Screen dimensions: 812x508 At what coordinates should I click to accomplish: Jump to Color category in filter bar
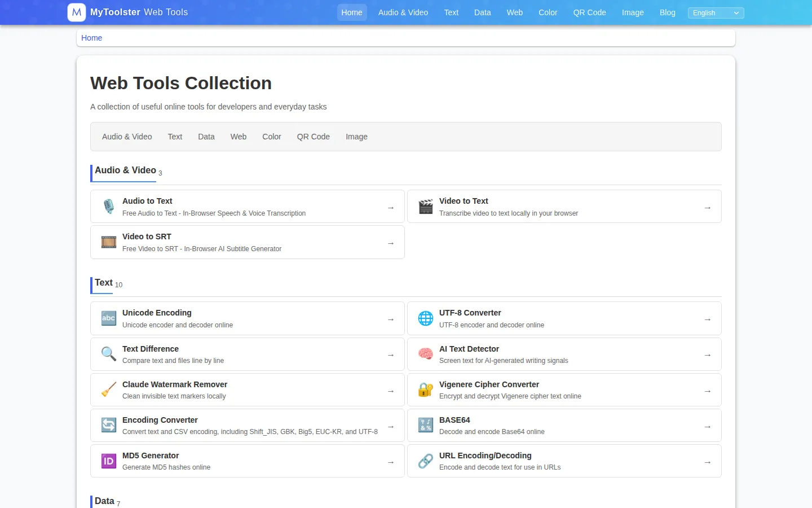(272, 137)
